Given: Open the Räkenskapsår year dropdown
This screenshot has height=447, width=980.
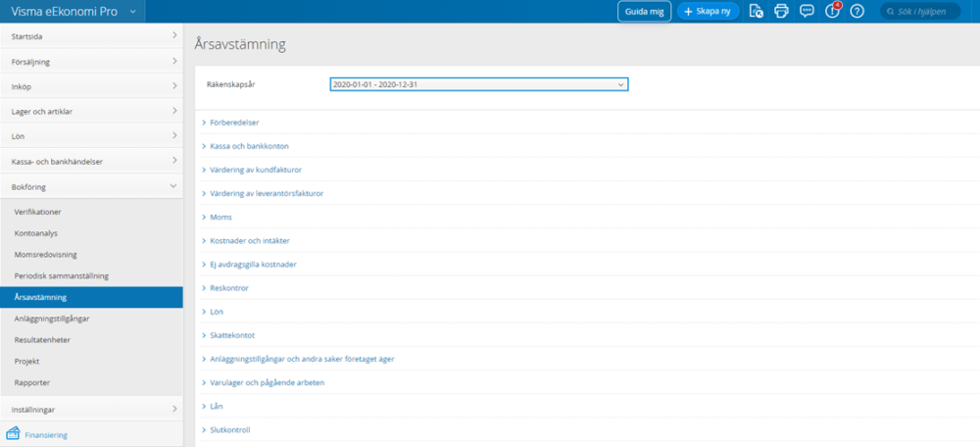Looking at the screenshot, I should (x=478, y=84).
